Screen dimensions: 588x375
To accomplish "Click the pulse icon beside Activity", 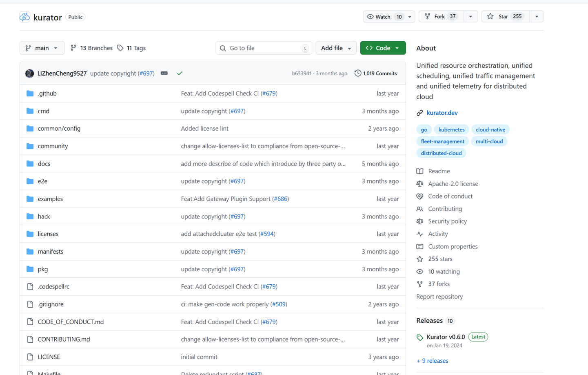I will point(420,234).
